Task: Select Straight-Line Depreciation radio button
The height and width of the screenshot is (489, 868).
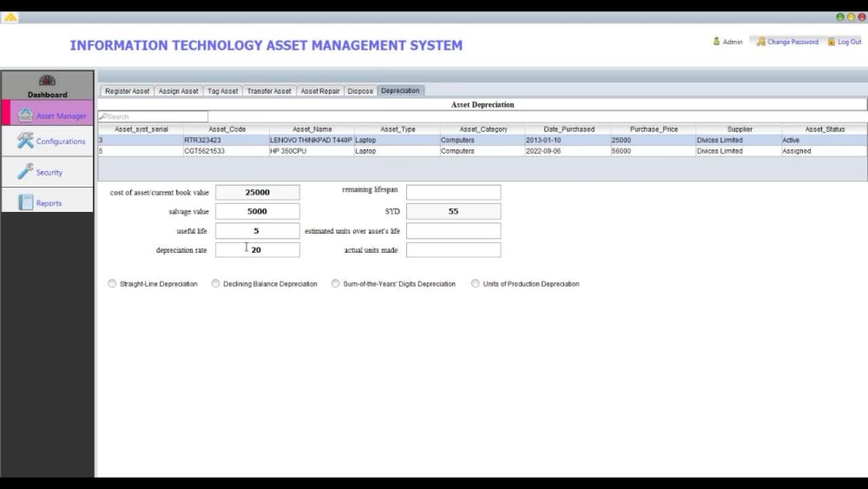Action: coord(112,283)
